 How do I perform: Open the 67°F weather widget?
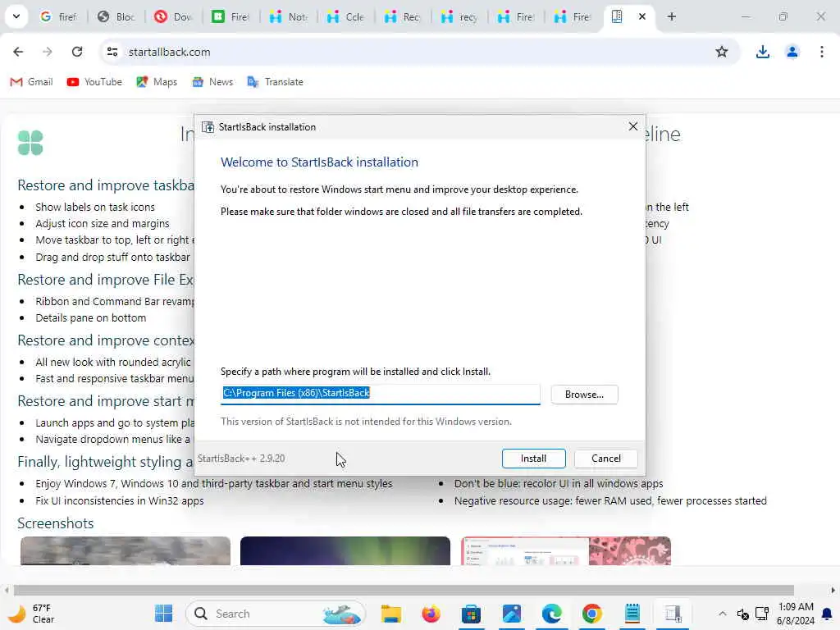click(32, 614)
